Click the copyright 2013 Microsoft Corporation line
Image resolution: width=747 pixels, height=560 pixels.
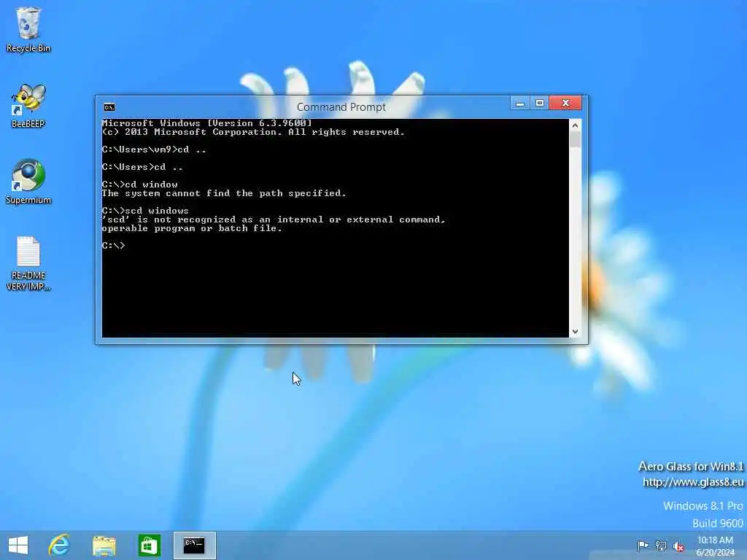pyautogui.click(x=253, y=132)
